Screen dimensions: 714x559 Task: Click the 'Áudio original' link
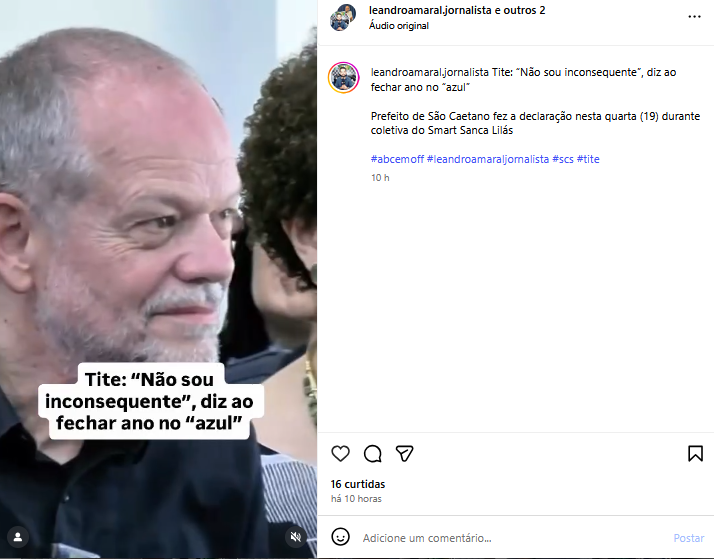[399, 26]
